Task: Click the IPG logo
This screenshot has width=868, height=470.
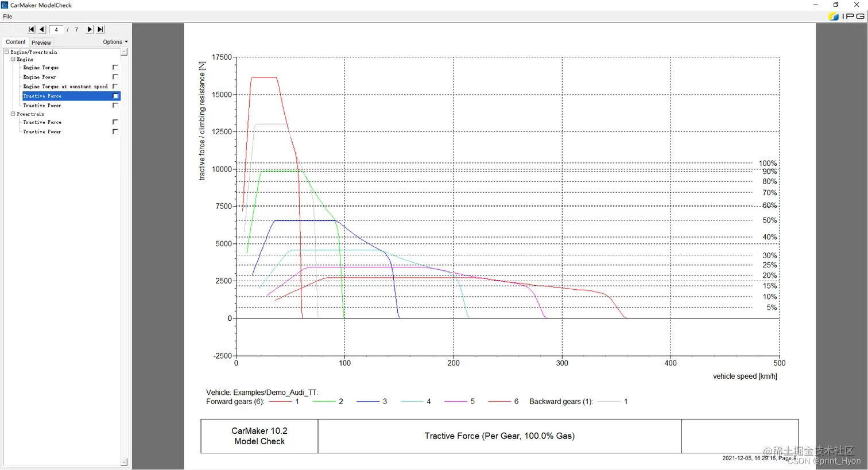Action: (x=847, y=16)
